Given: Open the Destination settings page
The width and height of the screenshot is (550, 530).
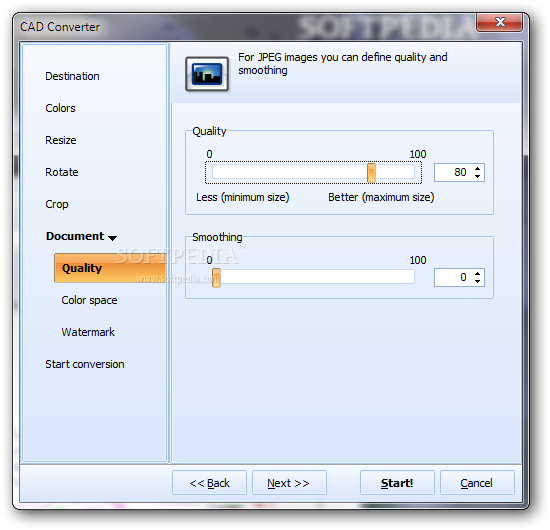Looking at the screenshot, I should 72,76.
